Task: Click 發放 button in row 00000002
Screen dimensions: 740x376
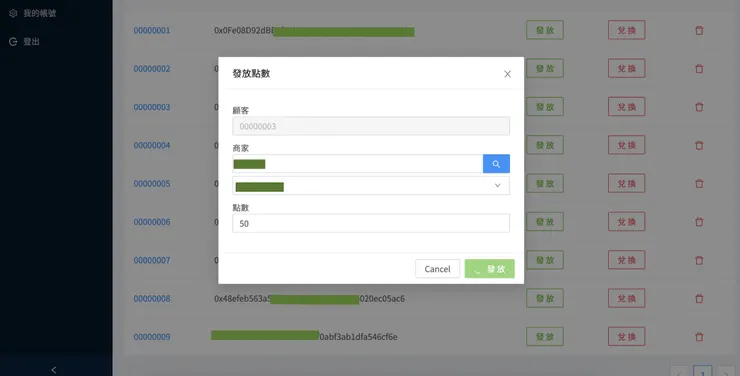Action: coord(545,68)
